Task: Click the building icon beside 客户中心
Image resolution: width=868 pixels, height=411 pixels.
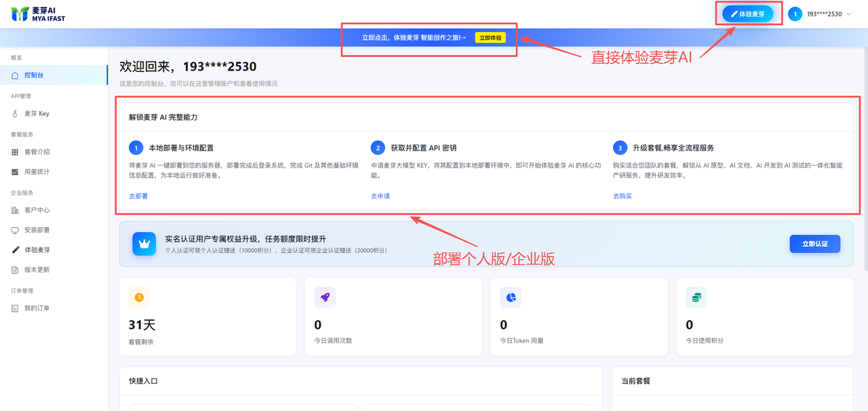Action: coord(15,211)
